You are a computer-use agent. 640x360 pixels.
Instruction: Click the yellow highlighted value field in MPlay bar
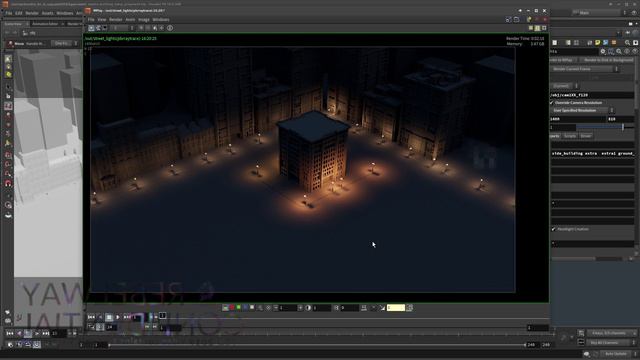[x=396, y=308]
